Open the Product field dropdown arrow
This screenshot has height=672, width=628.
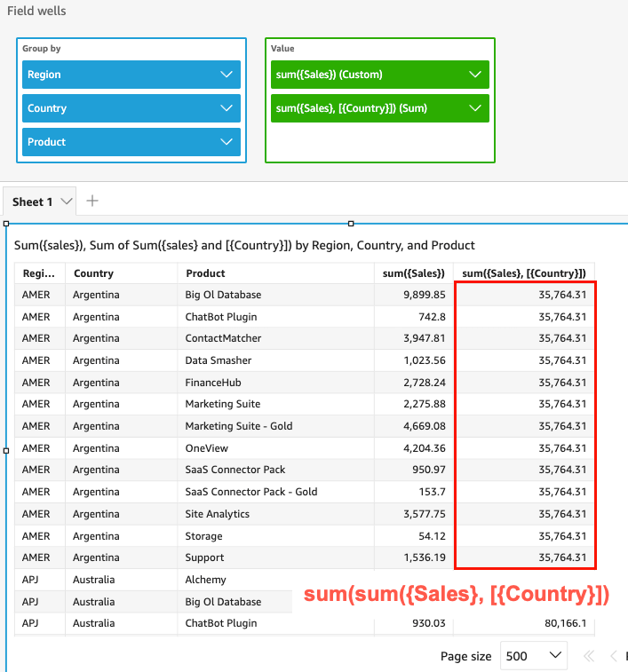[226, 142]
